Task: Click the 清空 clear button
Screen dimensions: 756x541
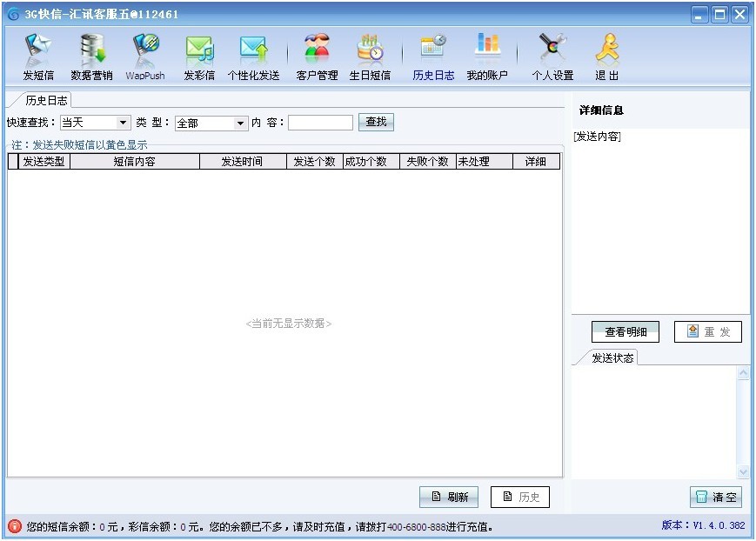Action: [716, 497]
